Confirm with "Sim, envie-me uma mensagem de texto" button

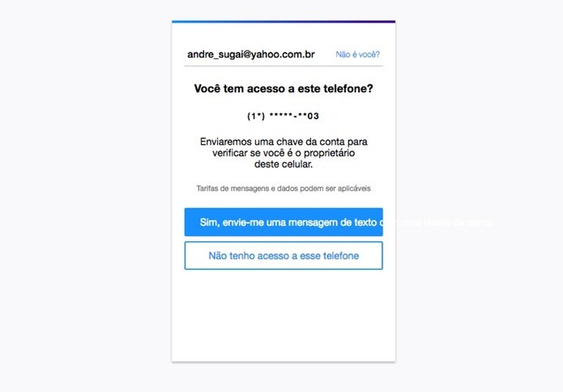pyautogui.click(x=284, y=222)
